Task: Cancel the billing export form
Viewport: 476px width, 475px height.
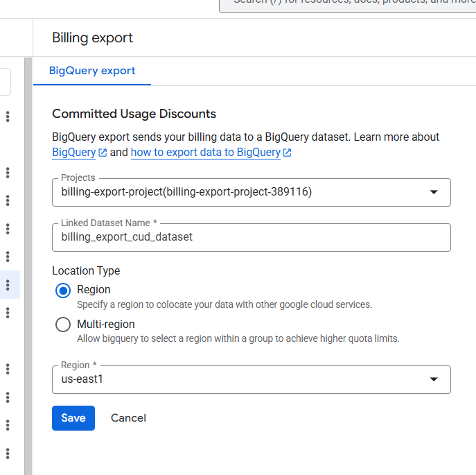Action: click(x=128, y=418)
